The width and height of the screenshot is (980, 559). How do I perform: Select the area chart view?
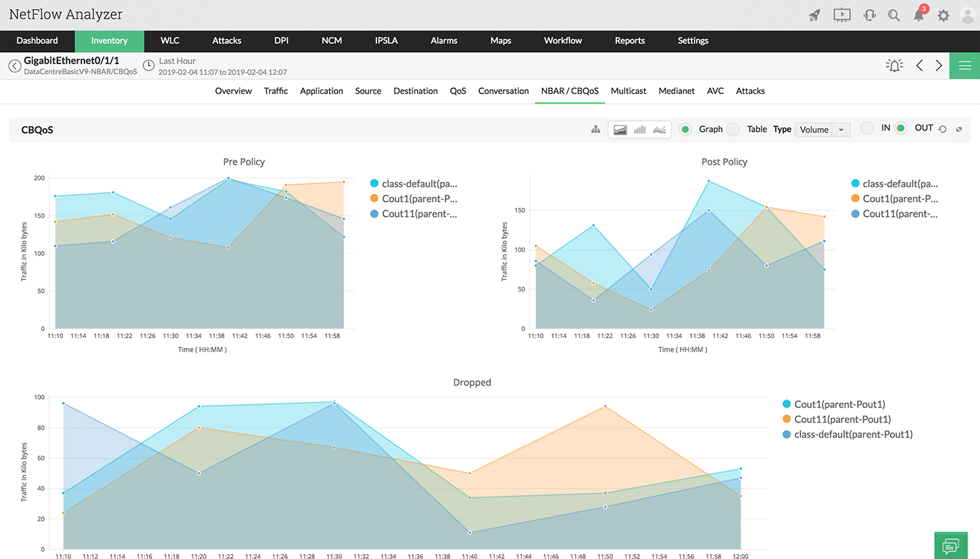click(620, 129)
